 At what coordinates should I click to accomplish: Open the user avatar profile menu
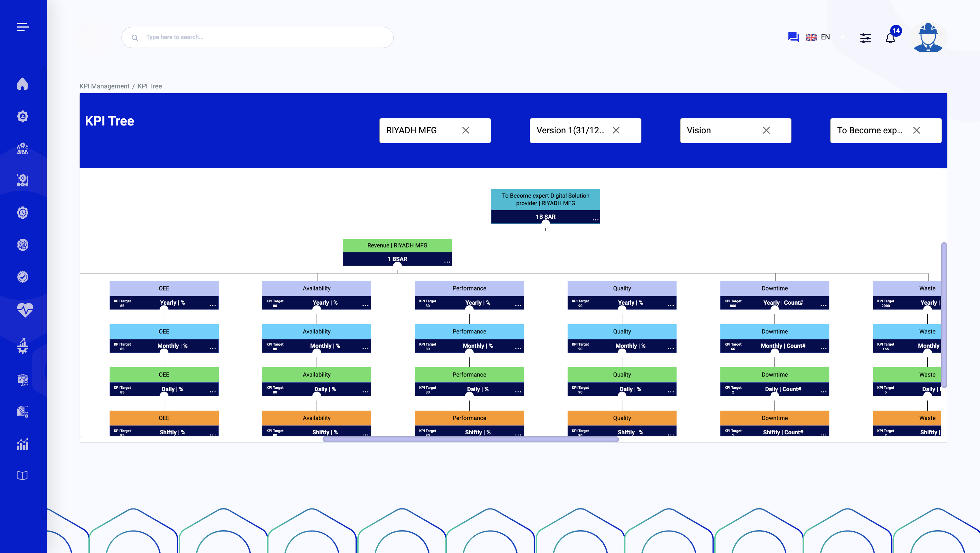(x=928, y=37)
